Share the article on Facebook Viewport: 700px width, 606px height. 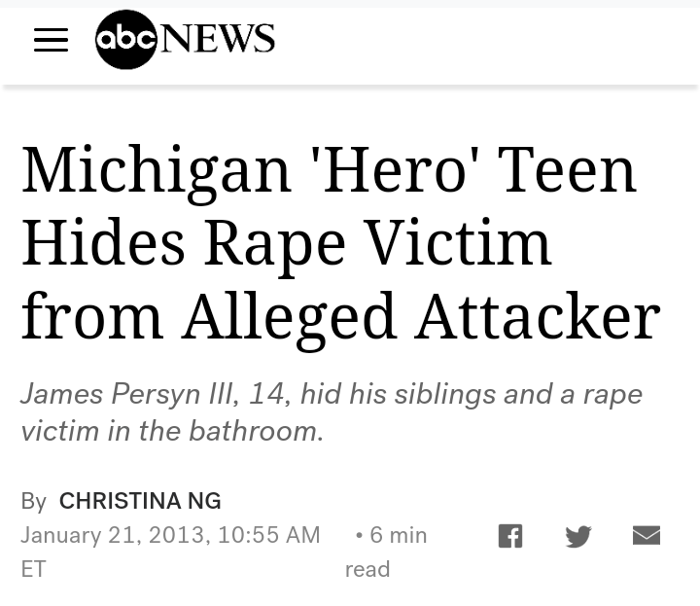(x=510, y=535)
